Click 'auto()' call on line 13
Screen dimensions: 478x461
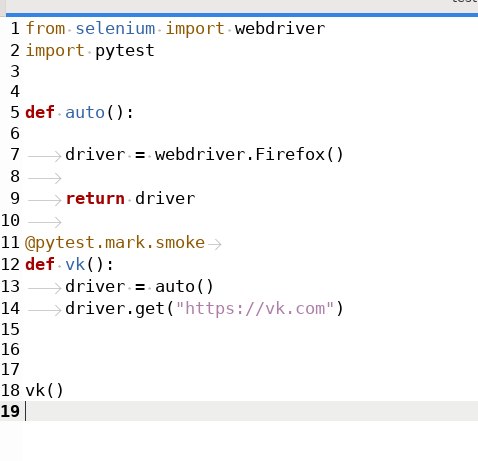[184, 287]
